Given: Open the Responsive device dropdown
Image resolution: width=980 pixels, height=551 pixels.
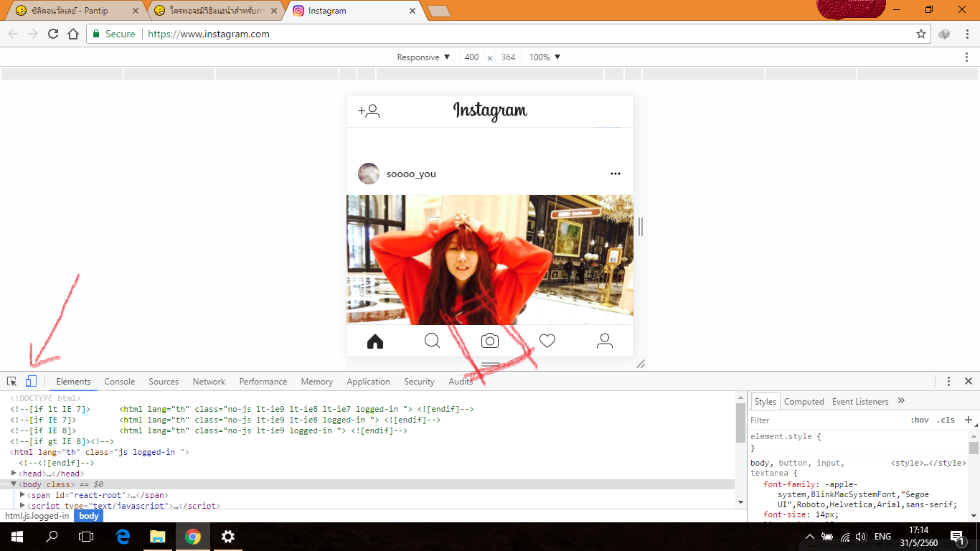Looking at the screenshot, I should (423, 57).
